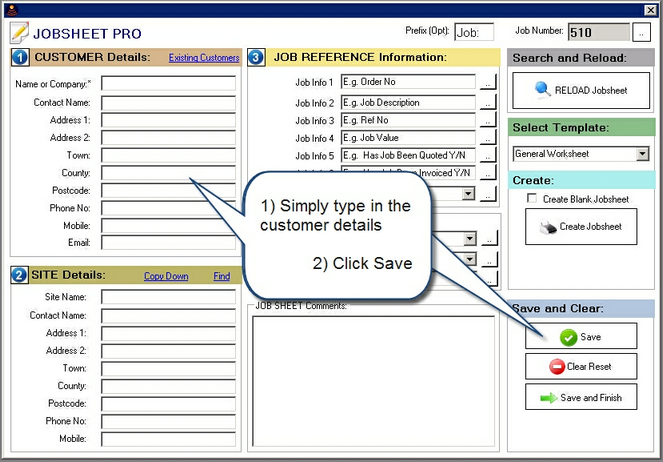The height and width of the screenshot is (462, 663).
Task: Click the customer Phone No field
Action: pyautogui.click(x=168, y=208)
